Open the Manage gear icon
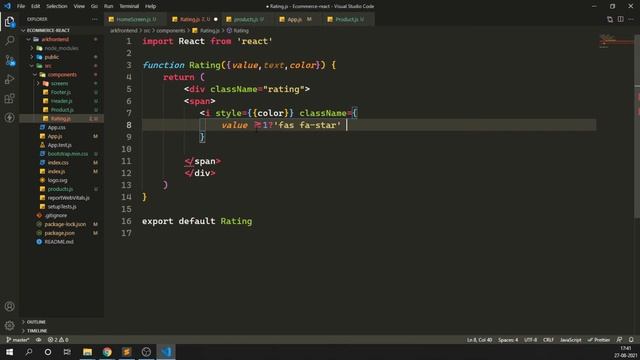The height and width of the screenshot is (360, 640). 9,325
